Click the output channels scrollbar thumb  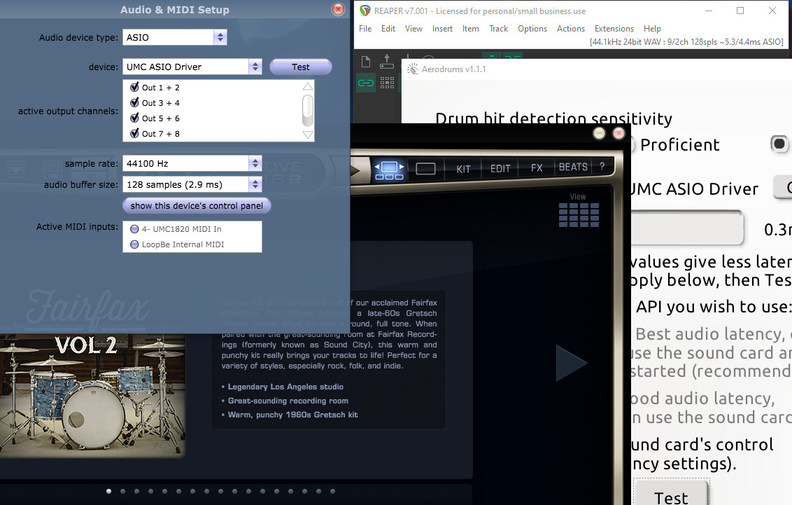(307, 110)
